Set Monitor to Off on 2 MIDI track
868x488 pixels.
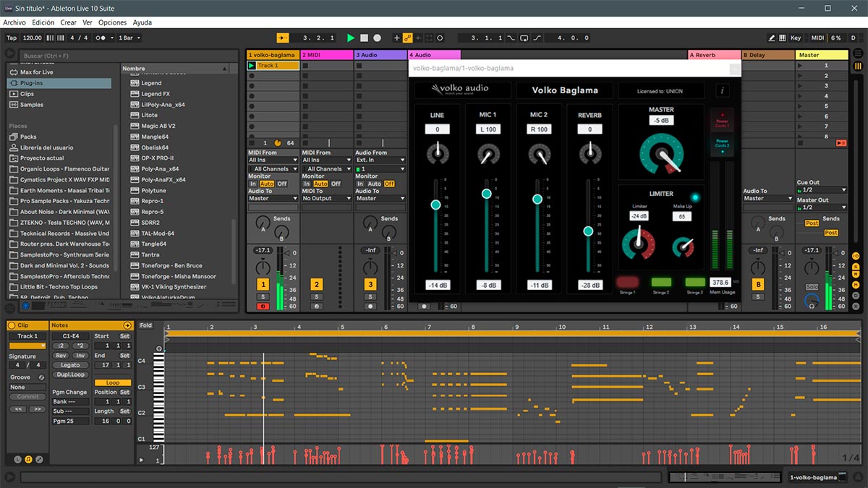pyautogui.click(x=336, y=184)
